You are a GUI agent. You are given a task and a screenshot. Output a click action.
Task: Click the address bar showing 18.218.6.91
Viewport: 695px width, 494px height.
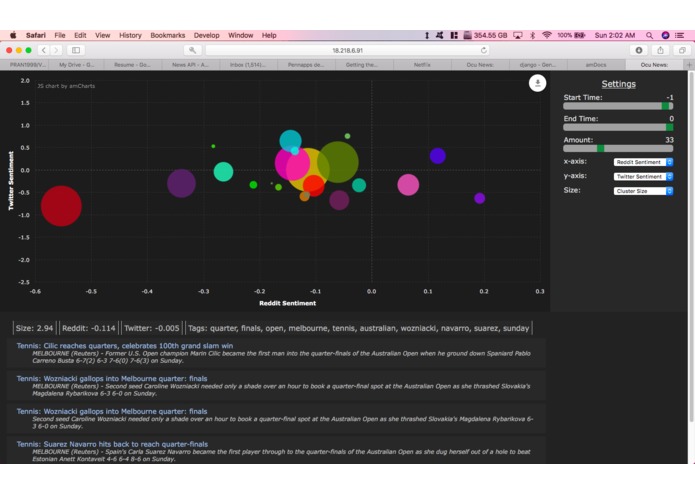click(348, 50)
